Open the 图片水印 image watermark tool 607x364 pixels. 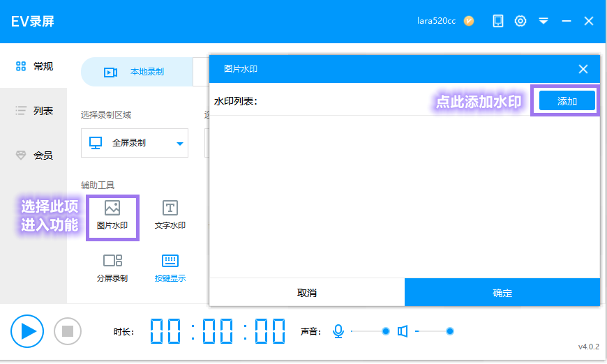pos(112,215)
